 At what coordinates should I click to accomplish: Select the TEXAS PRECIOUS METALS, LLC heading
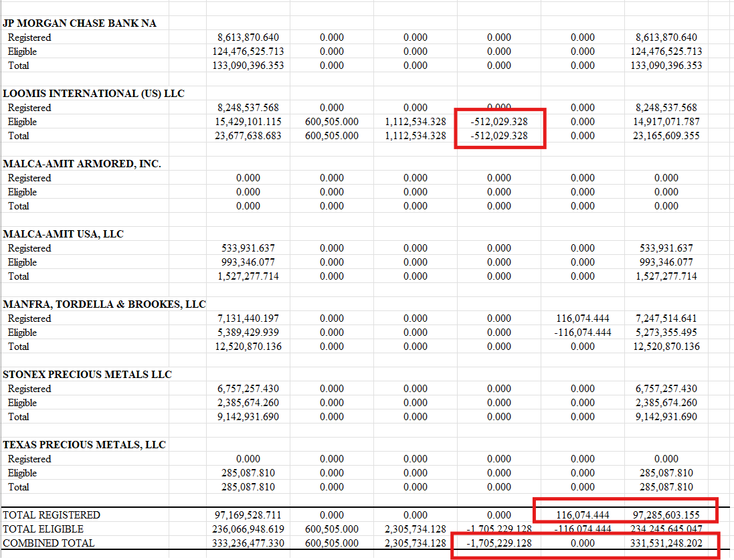click(x=84, y=445)
